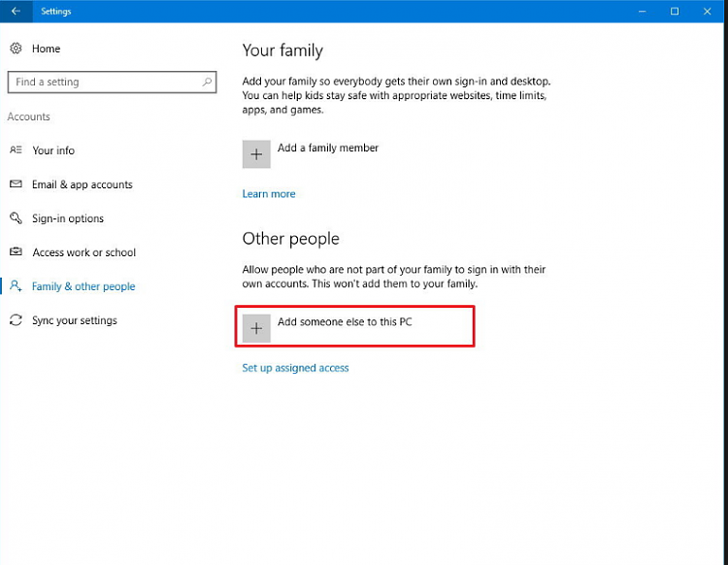The image size is (728, 565).
Task: Click the Learn more link
Action: [x=269, y=194]
